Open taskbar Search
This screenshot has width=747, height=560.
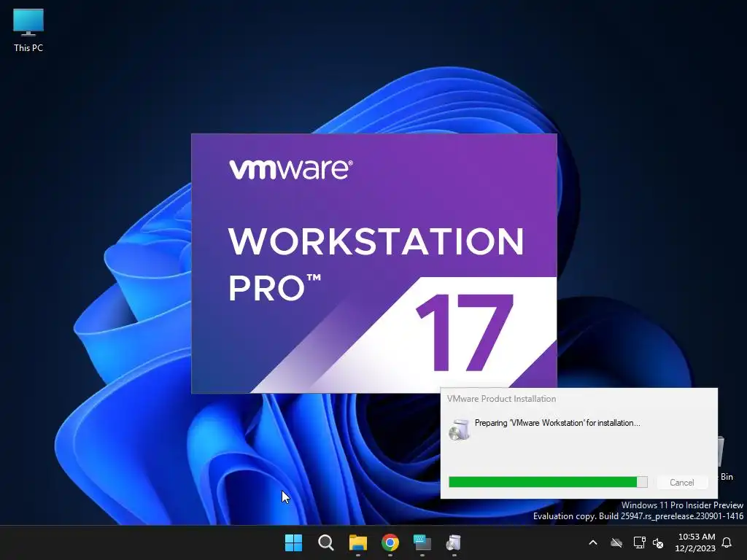point(326,542)
